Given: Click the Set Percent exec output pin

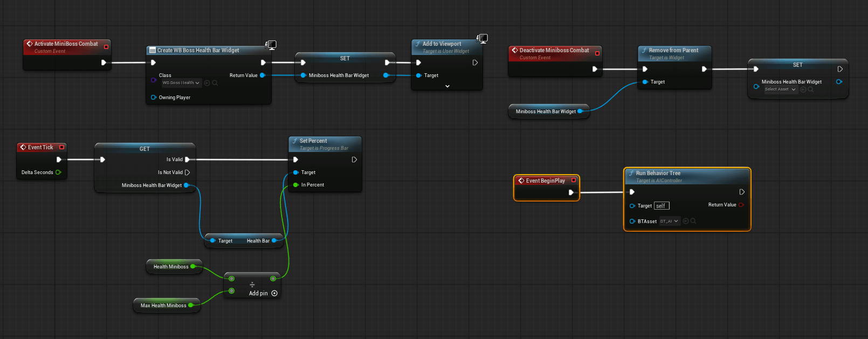Looking at the screenshot, I should pyautogui.click(x=354, y=160).
